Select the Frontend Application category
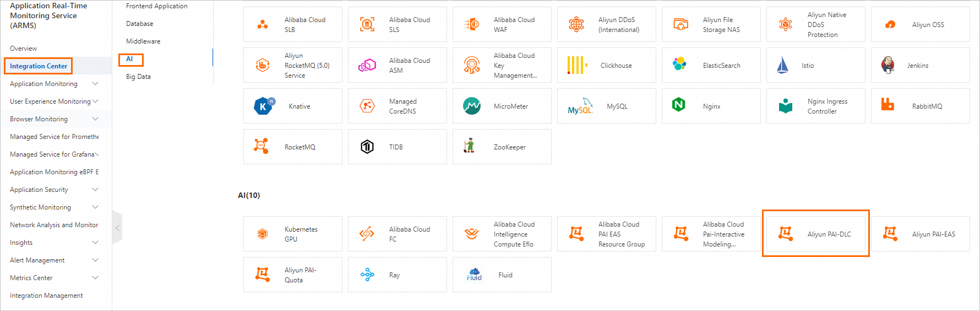Image resolution: width=980 pixels, height=311 pixels. point(156,6)
